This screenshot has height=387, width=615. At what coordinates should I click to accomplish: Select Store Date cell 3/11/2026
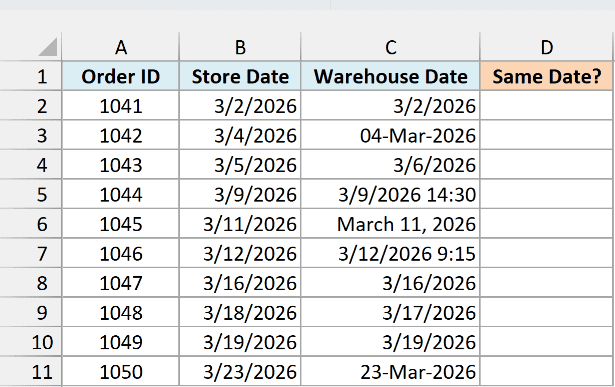[240, 224]
